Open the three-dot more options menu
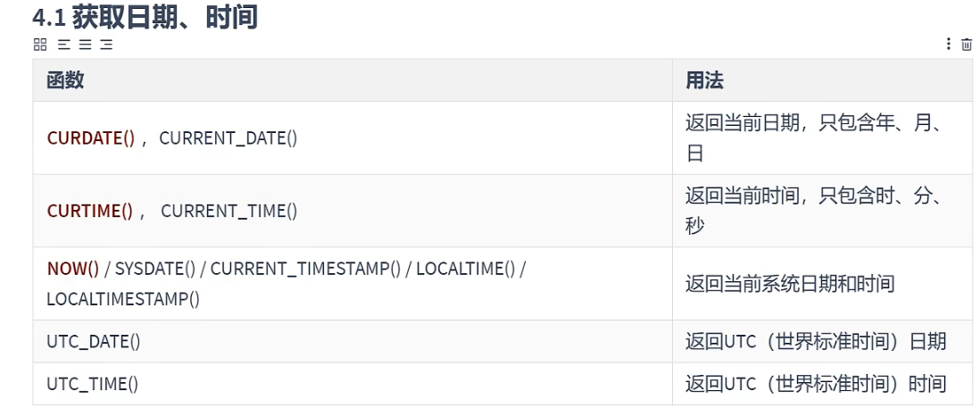This screenshot has width=980, height=408. (x=949, y=45)
